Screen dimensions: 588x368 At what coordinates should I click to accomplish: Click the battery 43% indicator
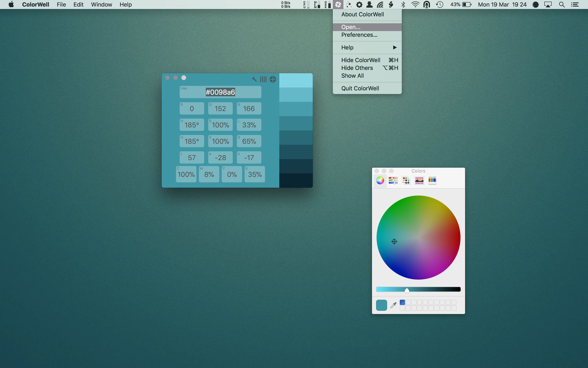(x=461, y=4)
